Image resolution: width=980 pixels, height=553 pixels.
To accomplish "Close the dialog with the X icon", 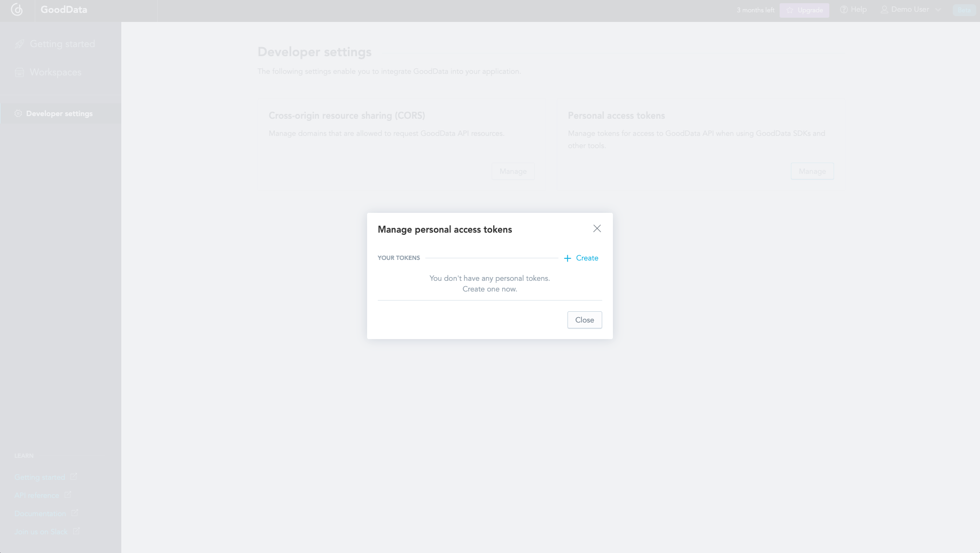I will coord(597,229).
